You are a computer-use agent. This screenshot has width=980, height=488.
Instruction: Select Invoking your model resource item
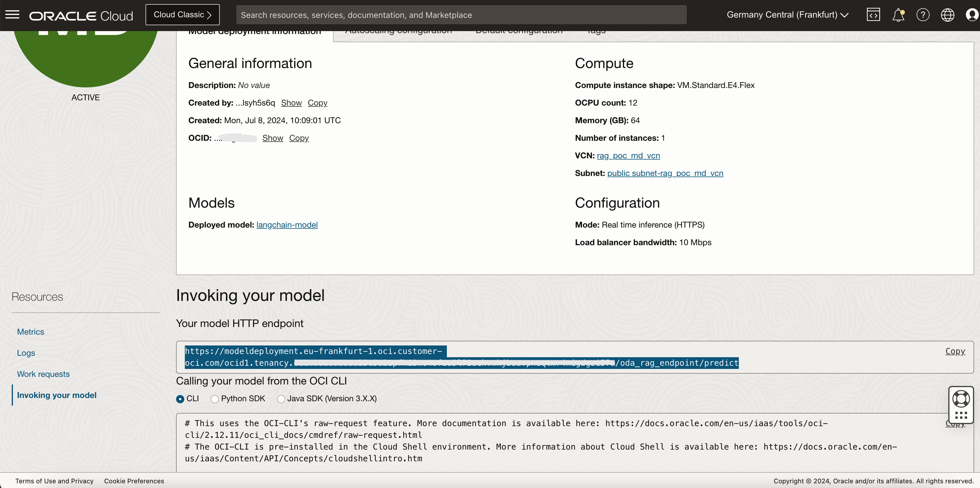pyautogui.click(x=57, y=395)
